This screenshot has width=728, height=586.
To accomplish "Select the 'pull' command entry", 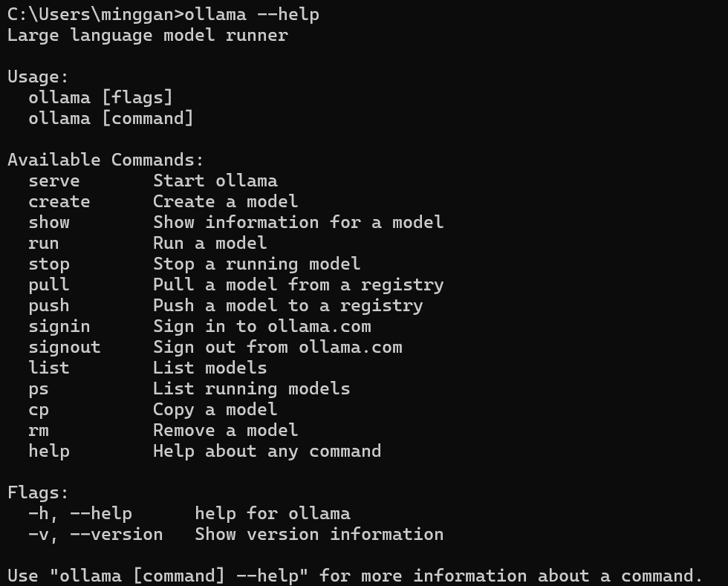I will (49, 285).
